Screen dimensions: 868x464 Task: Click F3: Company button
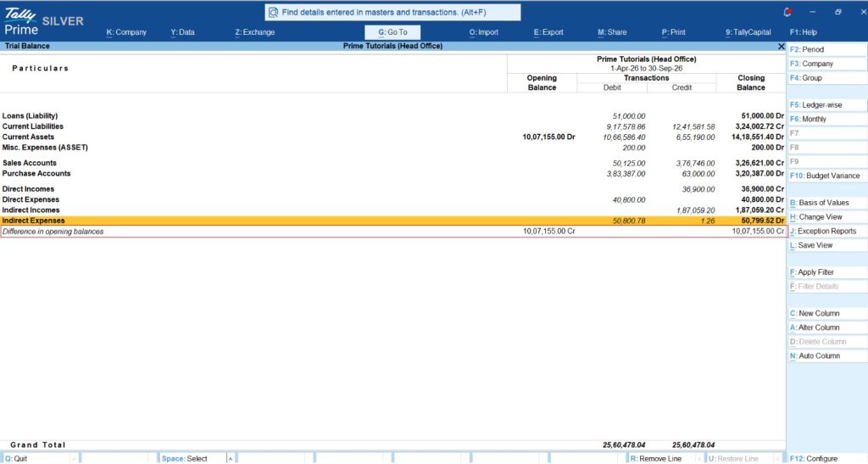tap(827, 64)
